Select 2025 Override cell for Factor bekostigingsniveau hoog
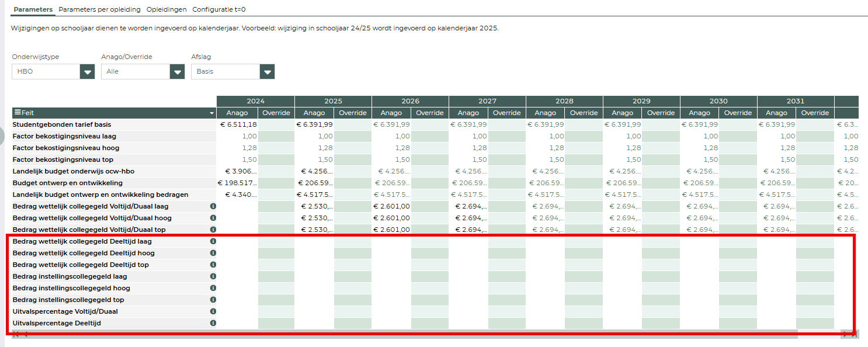The height and width of the screenshot is (347, 868). point(353,148)
